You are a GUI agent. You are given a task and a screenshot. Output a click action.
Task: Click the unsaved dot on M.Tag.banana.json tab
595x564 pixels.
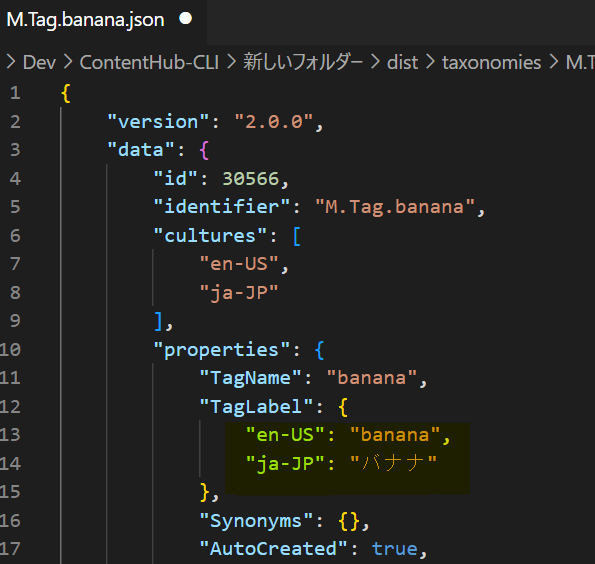click(x=186, y=18)
